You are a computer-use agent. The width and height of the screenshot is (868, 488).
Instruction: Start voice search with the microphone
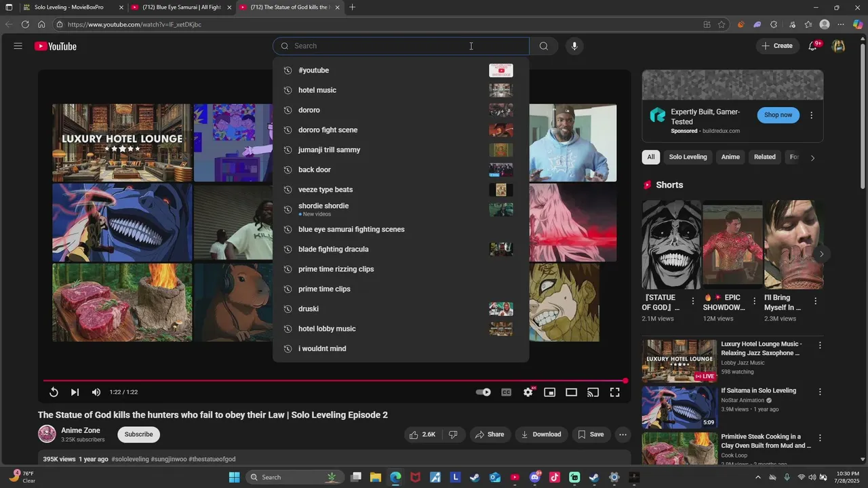point(574,46)
